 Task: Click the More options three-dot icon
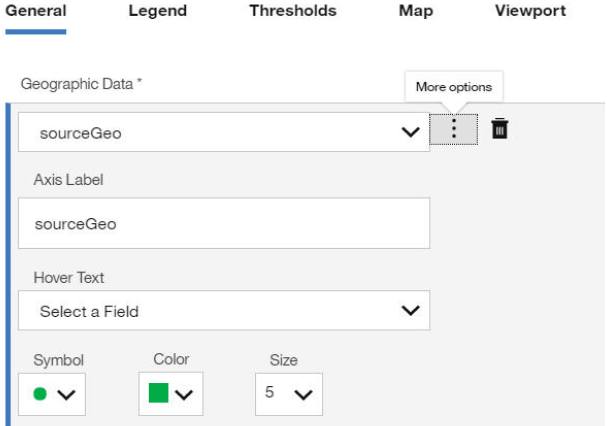coord(454,129)
